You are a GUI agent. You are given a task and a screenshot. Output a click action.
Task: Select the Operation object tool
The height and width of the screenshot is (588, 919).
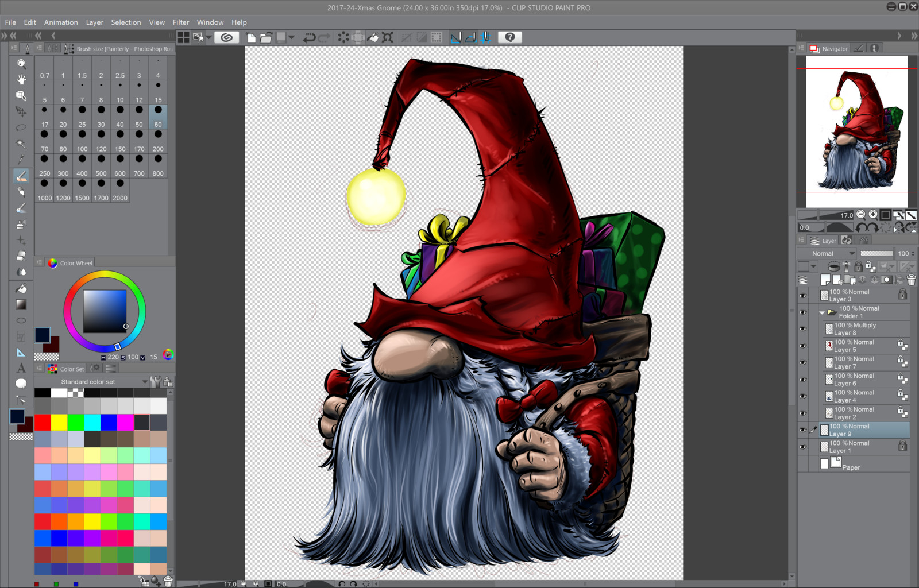(x=21, y=95)
